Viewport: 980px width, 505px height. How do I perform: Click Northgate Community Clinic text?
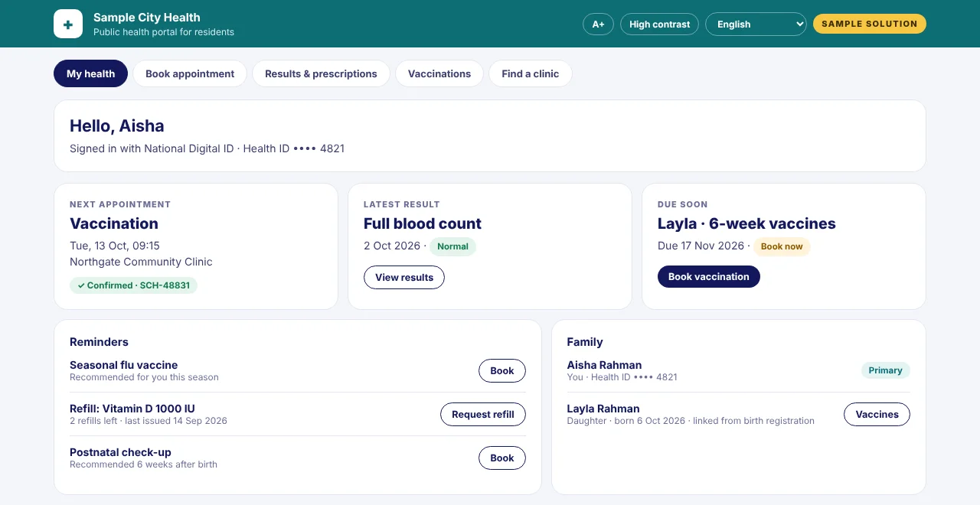coord(141,262)
